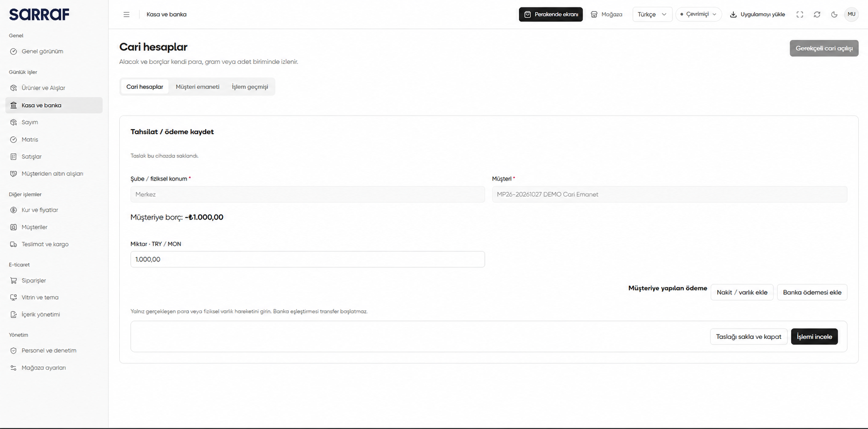Go to Personel ve denetim
The image size is (868, 429).
click(x=54, y=351)
